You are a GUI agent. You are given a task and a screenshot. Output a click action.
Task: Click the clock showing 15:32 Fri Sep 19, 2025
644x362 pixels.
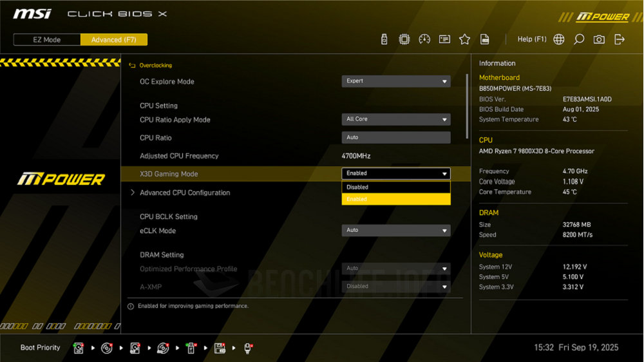[576, 348]
